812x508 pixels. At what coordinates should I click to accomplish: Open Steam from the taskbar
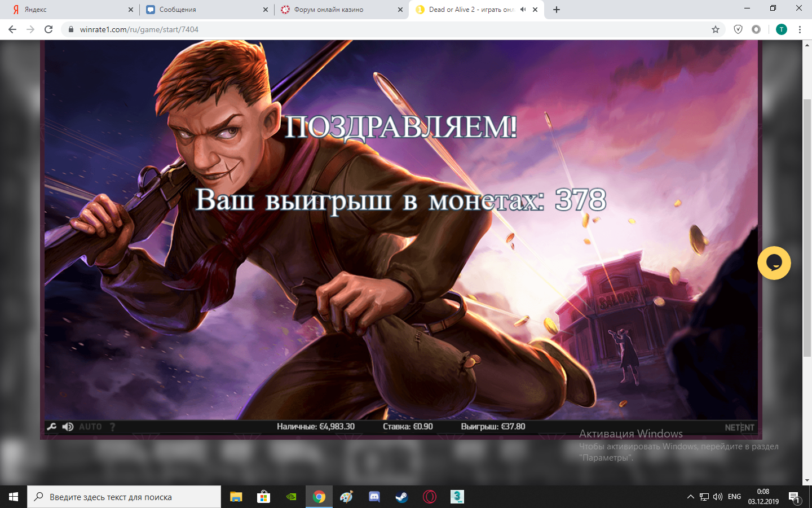[401, 497]
